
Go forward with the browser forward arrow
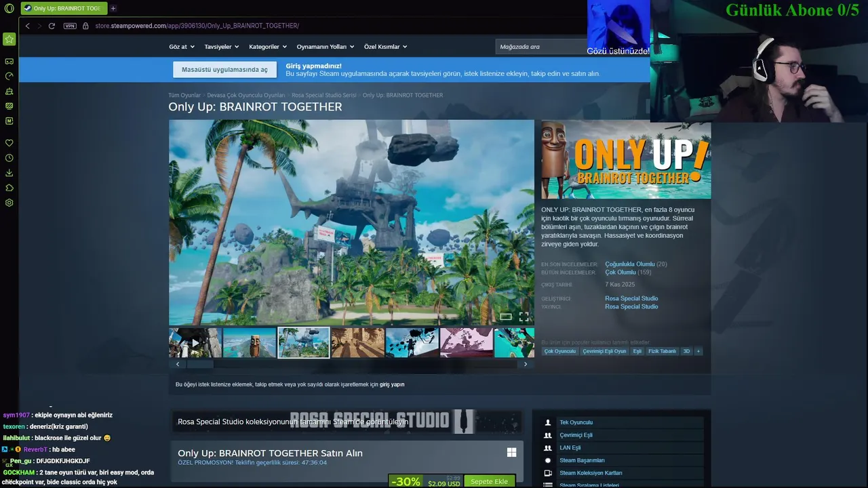[39, 26]
